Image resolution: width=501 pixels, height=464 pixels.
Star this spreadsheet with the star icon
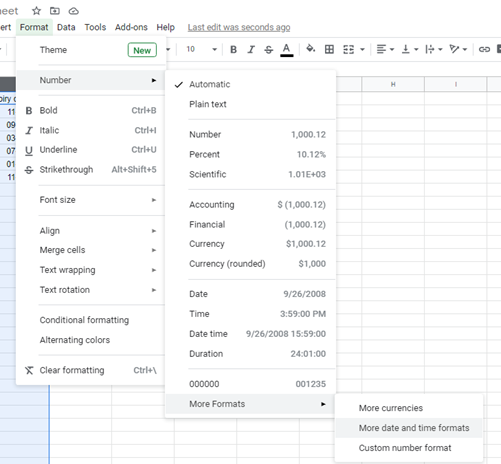[36, 11]
